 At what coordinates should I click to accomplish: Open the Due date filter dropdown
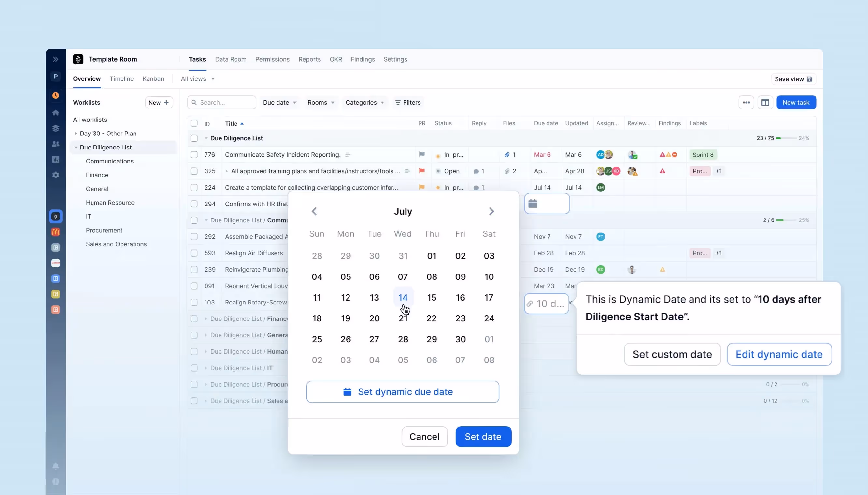coord(279,102)
